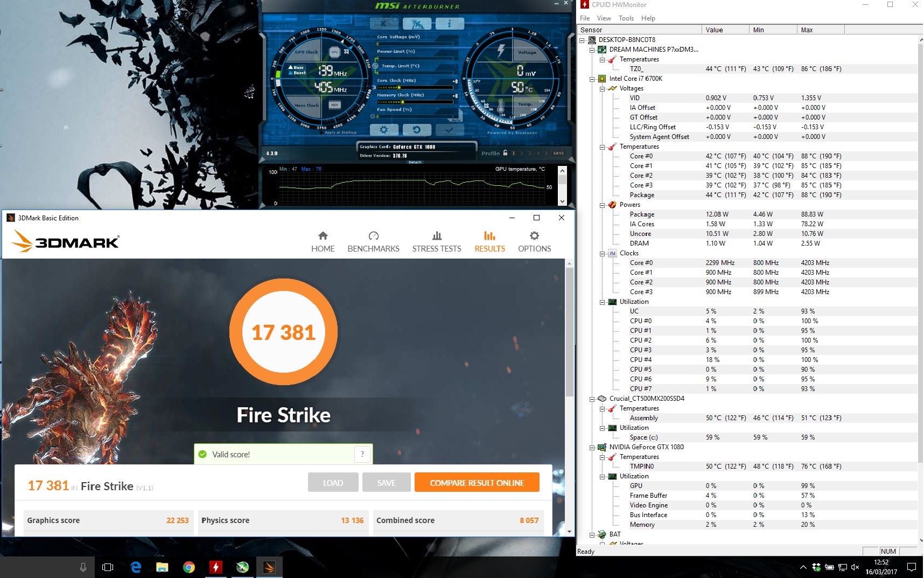Click the fan speed user-define gear icon
Screen dimensions: 924x578
373,116
